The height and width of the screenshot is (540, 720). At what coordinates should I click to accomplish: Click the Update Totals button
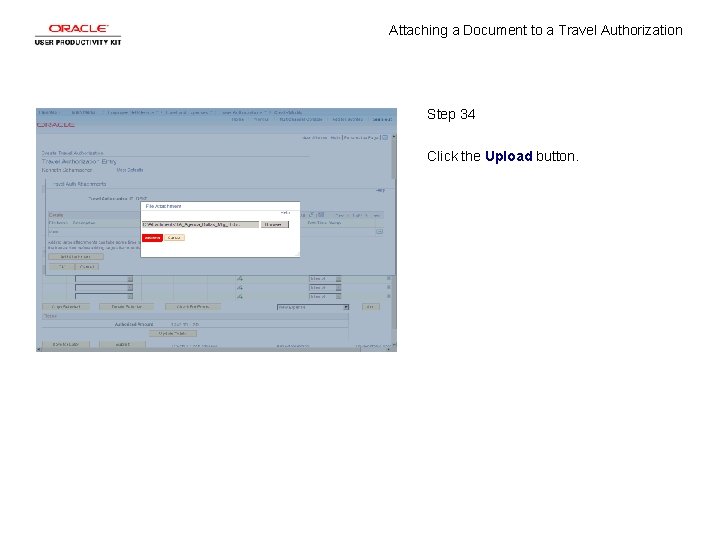pyautogui.click(x=173, y=334)
